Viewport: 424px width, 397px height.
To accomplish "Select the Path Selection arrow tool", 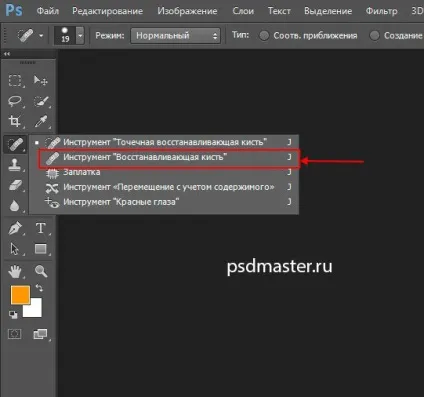I will (14, 249).
